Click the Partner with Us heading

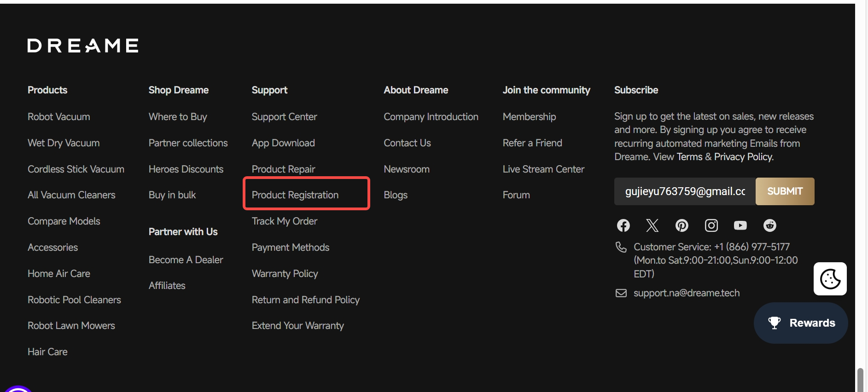tap(183, 232)
